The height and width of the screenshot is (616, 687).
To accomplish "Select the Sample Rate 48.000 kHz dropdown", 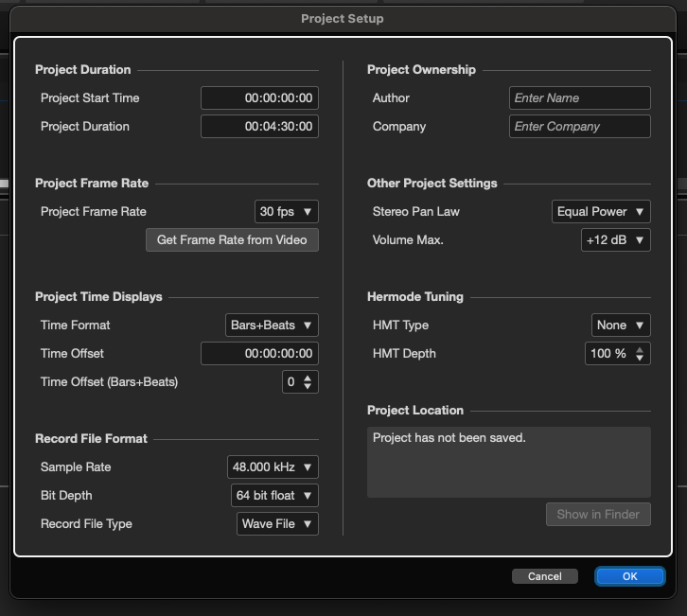I will 273,467.
